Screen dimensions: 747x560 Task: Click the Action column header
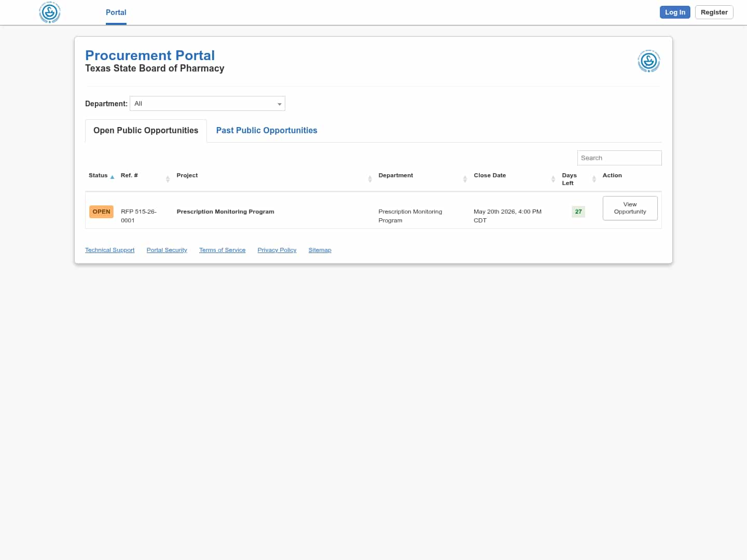pos(612,175)
